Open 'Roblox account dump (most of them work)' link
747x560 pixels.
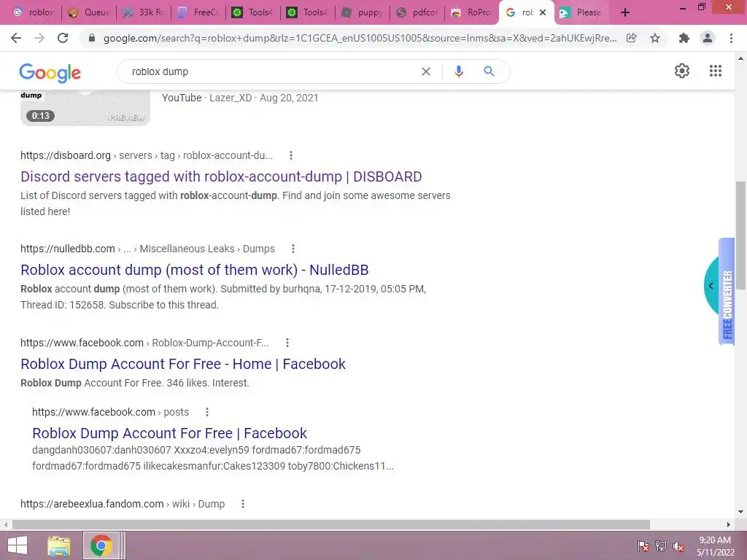pyautogui.click(x=194, y=270)
